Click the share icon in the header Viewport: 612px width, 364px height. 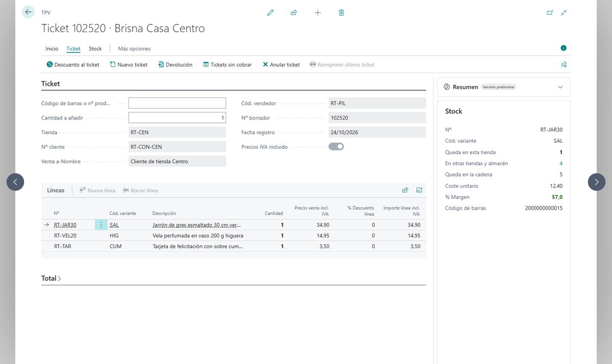[x=294, y=13]
